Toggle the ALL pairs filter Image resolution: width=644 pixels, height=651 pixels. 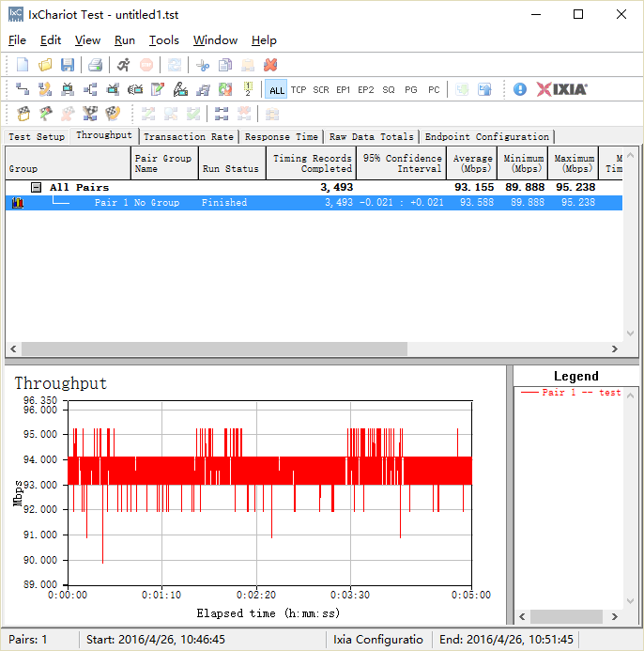tap(276, 89)
